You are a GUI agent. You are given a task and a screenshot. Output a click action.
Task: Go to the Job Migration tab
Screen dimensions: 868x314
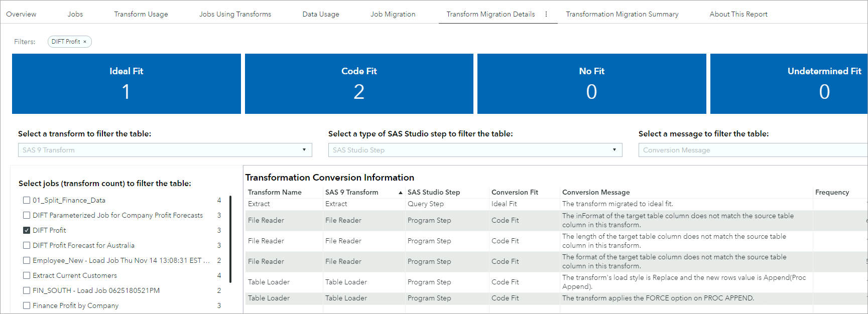click(x=393, y=14)
